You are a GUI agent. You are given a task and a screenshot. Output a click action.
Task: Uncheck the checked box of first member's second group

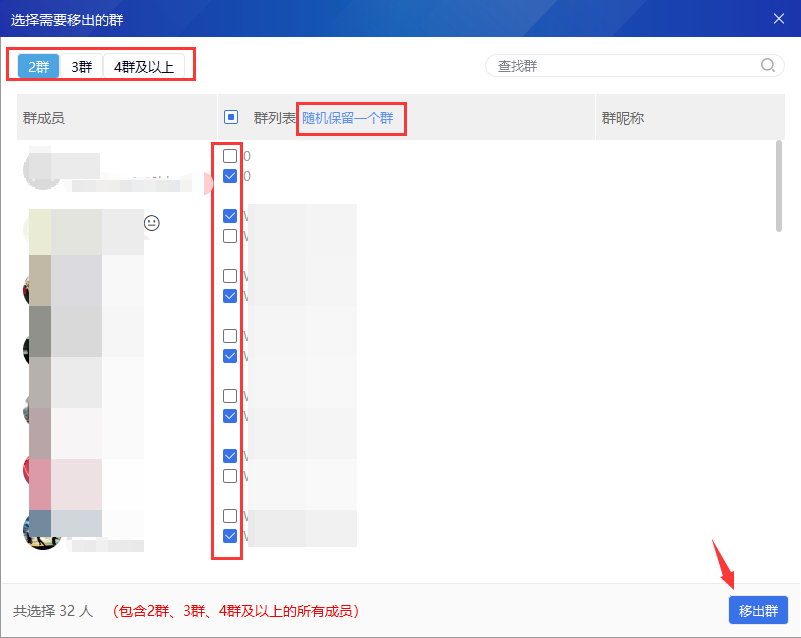230,176
